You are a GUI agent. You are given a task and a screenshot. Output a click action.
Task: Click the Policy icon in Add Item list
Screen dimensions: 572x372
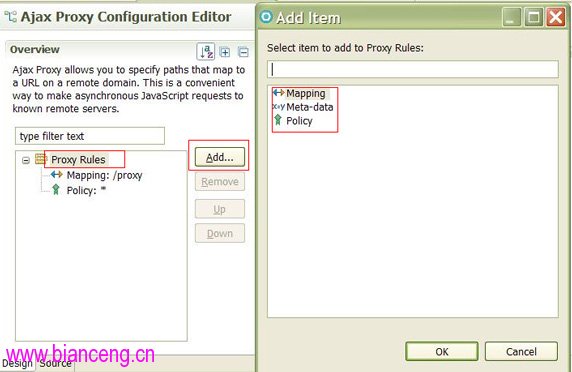[278, 120]
